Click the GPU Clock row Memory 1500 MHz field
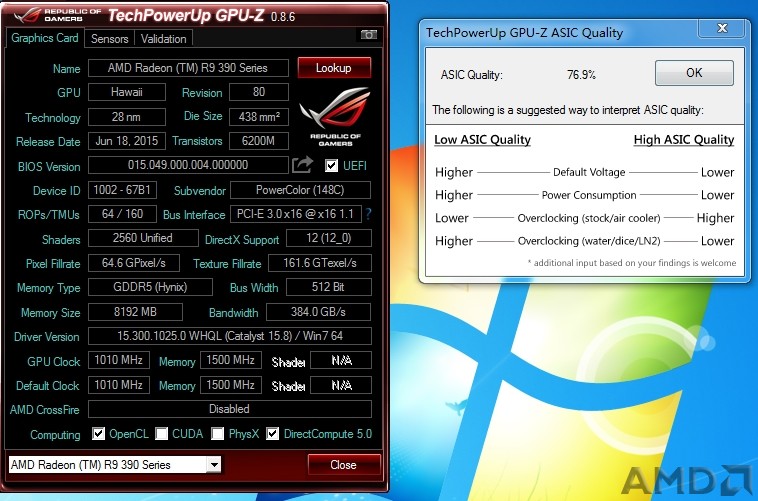 [x=231, y=360]
